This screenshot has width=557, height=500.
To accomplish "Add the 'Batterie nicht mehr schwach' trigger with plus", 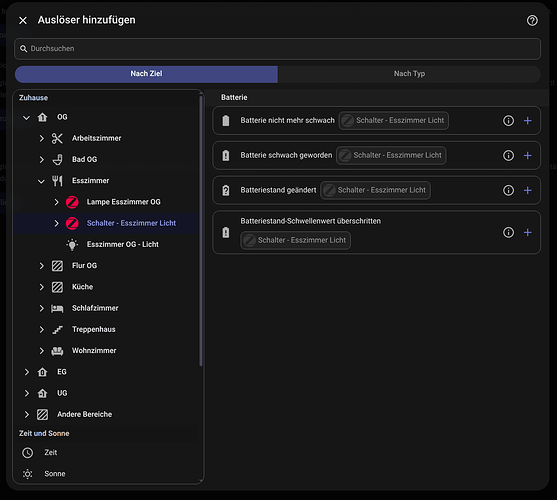I will pyautogui.click(x=528, y=121).
